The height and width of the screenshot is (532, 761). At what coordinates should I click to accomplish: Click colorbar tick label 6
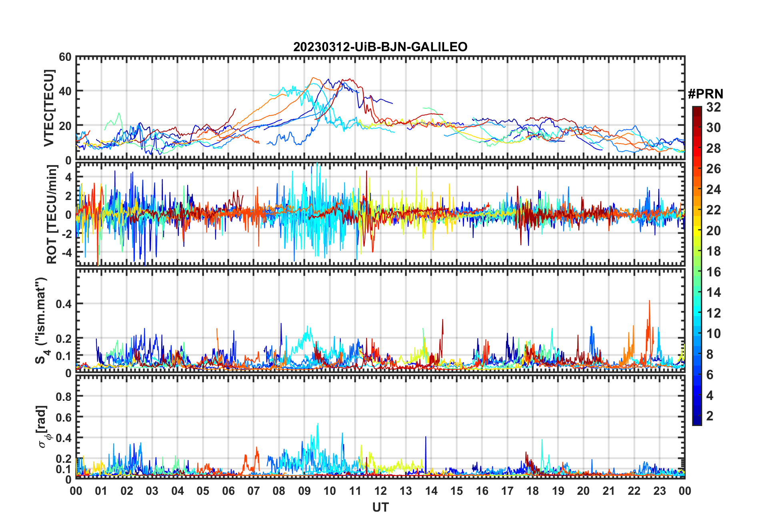click(710, 375)
